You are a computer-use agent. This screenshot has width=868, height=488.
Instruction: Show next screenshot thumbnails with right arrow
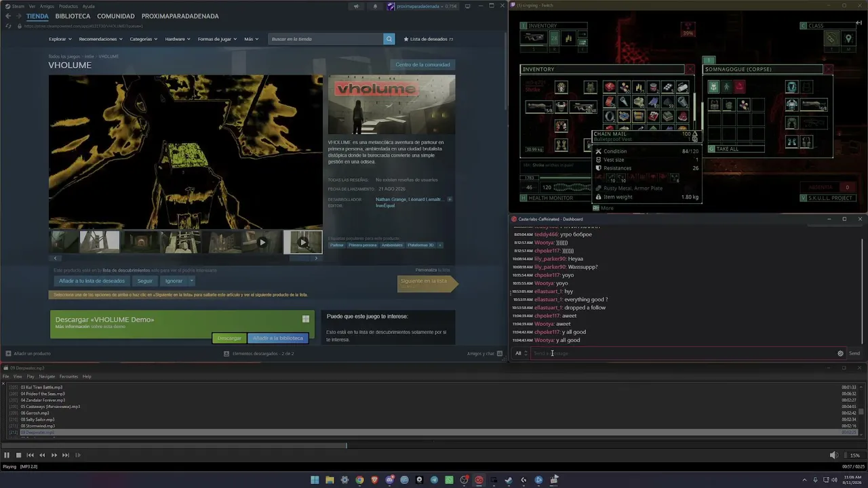[316, 258]
